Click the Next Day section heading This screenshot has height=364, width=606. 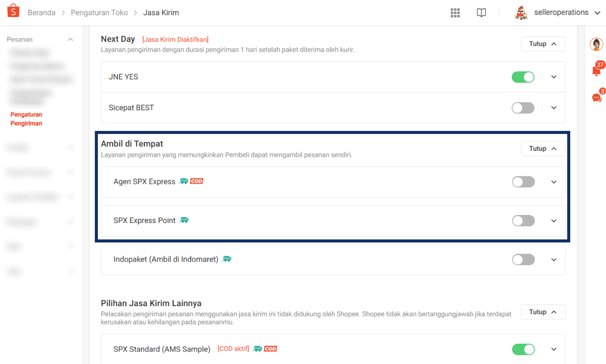[x=118, y=39]
